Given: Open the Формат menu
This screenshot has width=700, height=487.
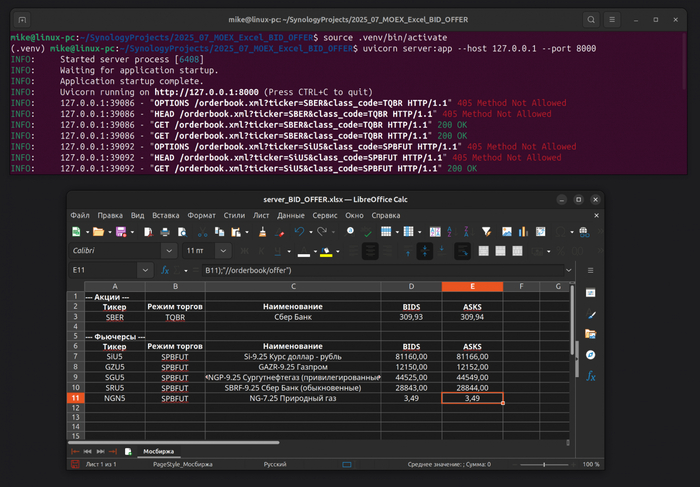Looking at the screenshot, I should (x=201, y=215).
